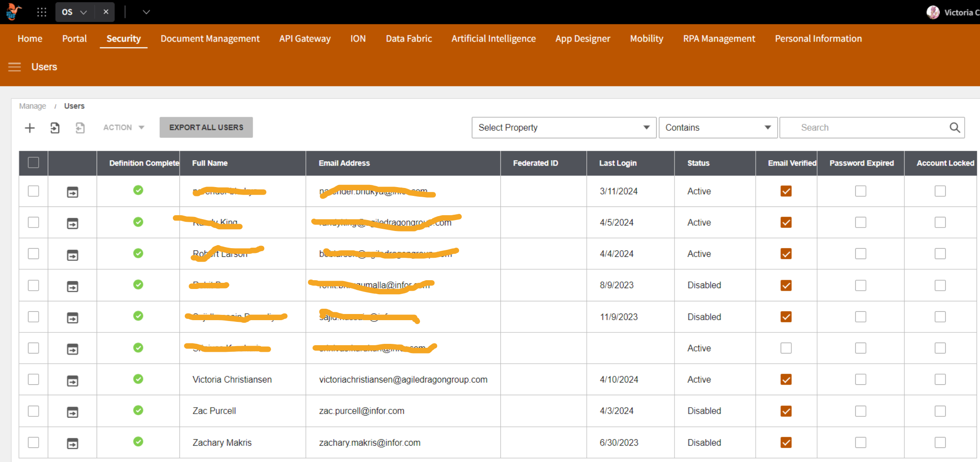The height and width of the screenshot is (462, 980).
Task: Sort by the Full Name column header
Action: click(210, 163)
